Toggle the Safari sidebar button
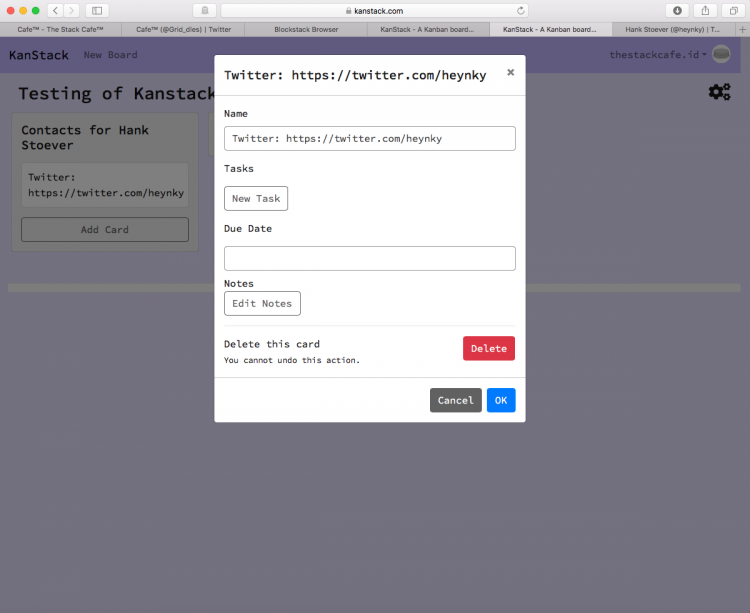This screenshot has width=750, height=613. [x=97, y=11]
